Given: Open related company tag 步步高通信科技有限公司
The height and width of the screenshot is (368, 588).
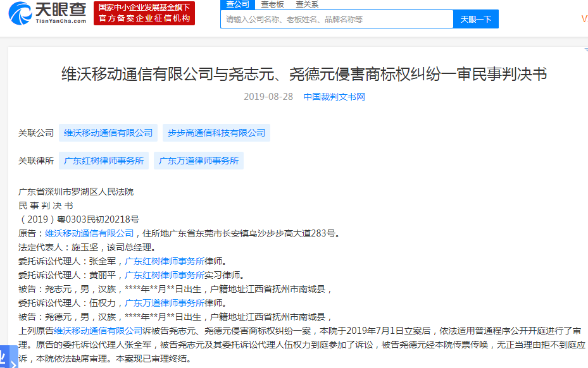Looking at the screenshot, I should pos(216,133).
